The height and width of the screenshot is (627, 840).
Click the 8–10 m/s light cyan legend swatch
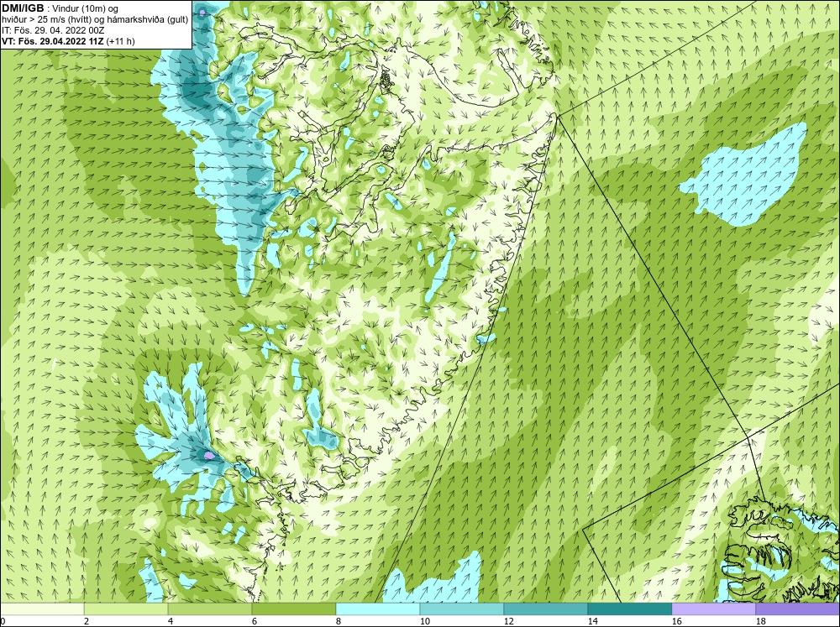(x=378, y=609)
